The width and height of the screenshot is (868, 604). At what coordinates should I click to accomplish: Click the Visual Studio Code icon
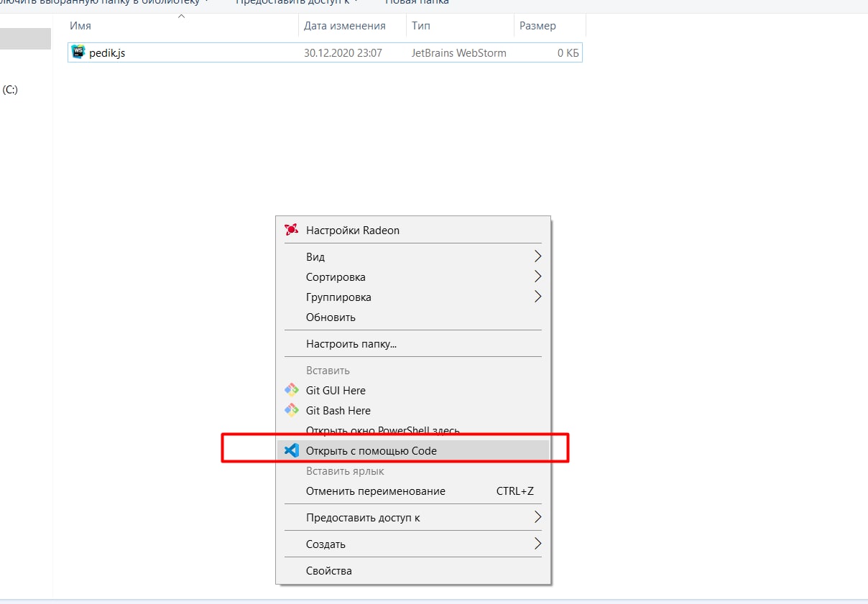point(291,451)
